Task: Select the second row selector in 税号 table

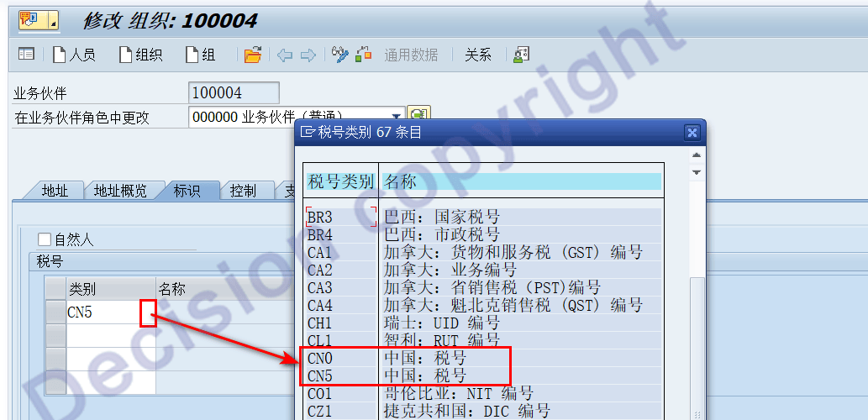Action: tap(55, 336)
